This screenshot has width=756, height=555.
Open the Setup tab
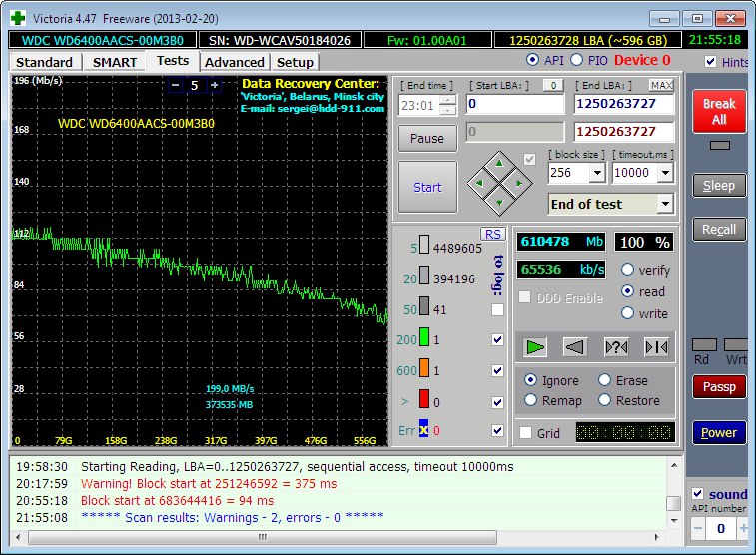pos(295,62)
